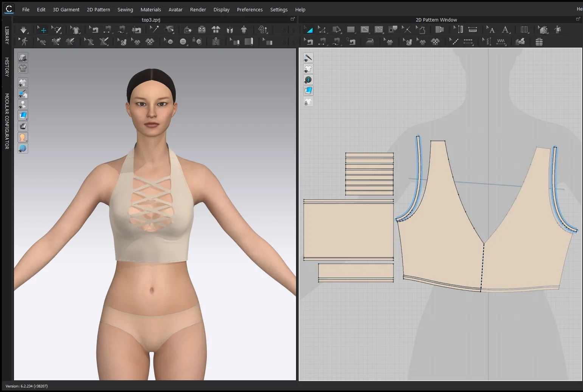Pop out the 3D window top3.zprj
This screenshot has width=583, height=392.
tap(293, 19)
